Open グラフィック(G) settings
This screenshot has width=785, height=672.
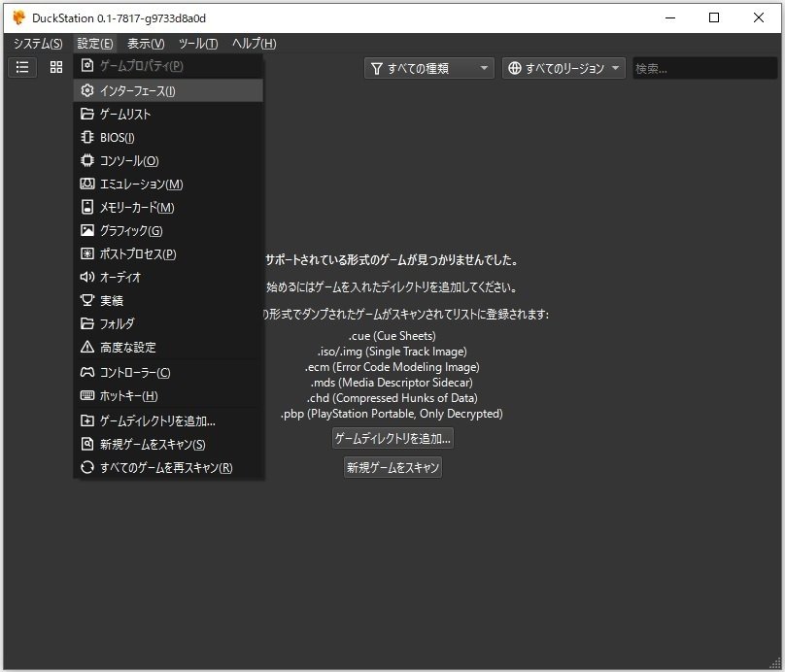(x=168, y=230)
